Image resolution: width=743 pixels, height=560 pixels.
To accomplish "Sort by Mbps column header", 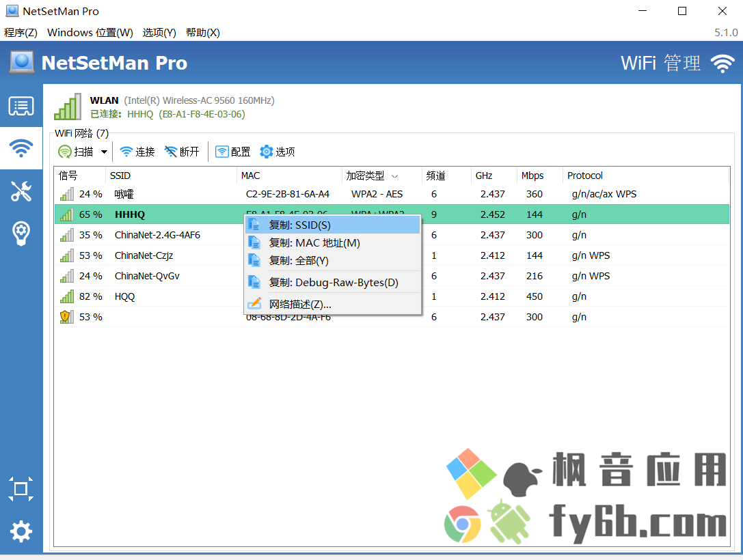I will (540, 176).
